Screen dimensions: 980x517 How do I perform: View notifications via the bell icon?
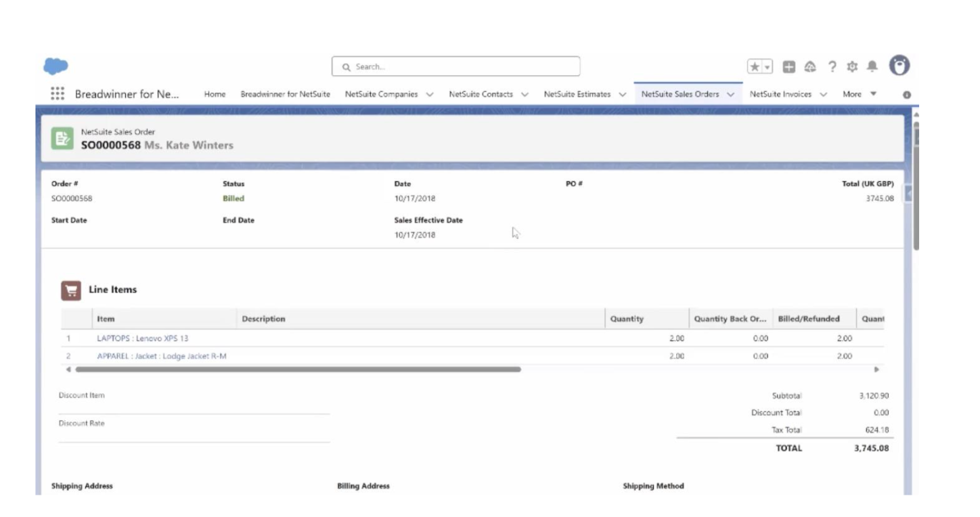[872, 66]
